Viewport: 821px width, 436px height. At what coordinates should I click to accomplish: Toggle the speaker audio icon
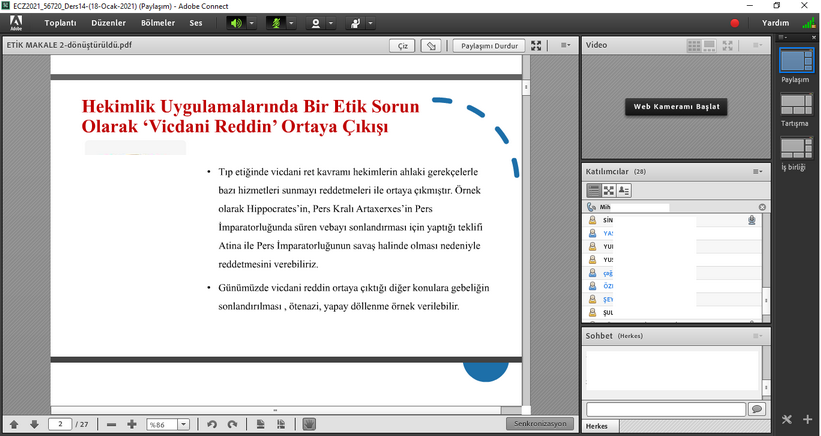pos(237,23)
